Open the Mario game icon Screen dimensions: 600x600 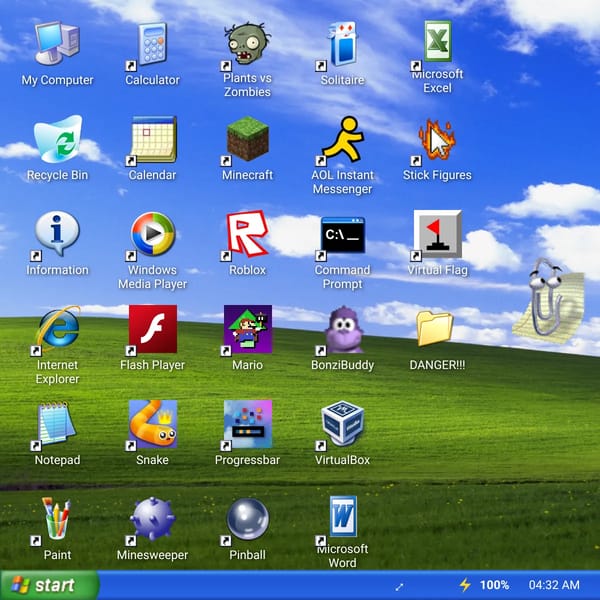pyautogui.click(x=248, y=329)
